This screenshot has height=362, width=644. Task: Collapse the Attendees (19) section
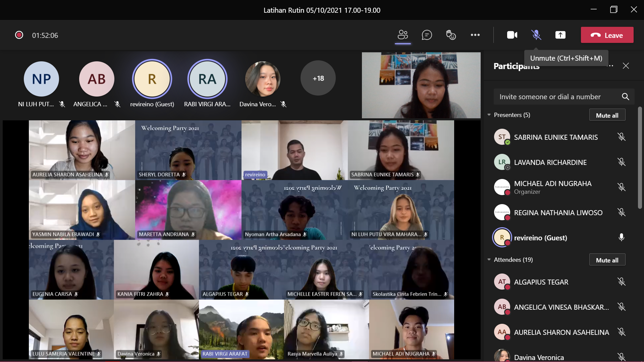pyautogui.click(x=489, y=260)
